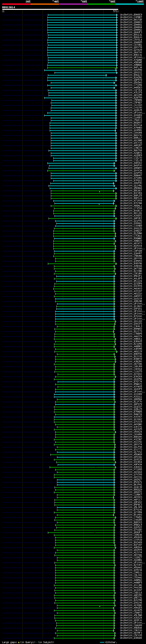Open hit UniRef100_C5YVL4

(x=131, y=40)
